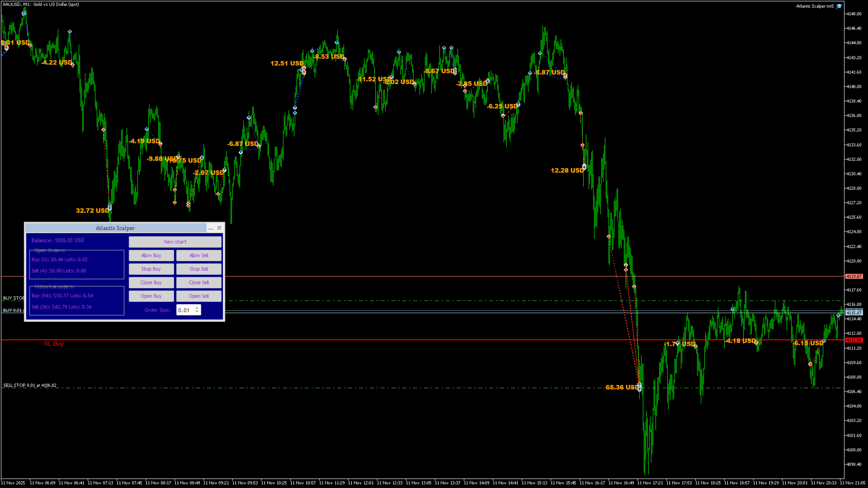Click Close Sell to close sells
The width and height of the screenshot is (868, 488).
[x=199, y=283]
